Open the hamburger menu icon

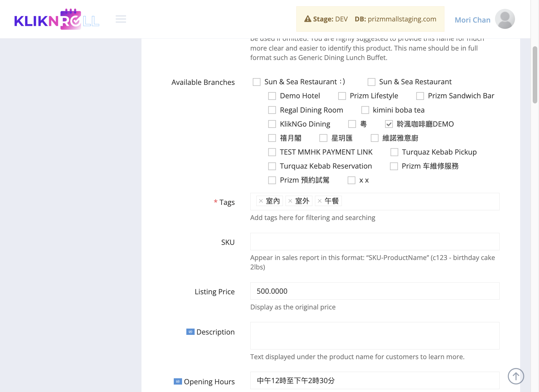click(x=121, y=19)
